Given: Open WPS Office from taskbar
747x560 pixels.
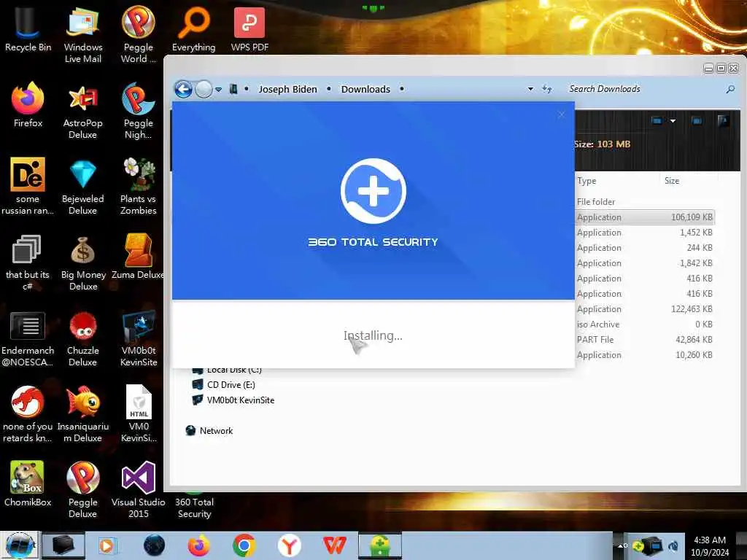Looking at the screenshot, I should (334, 545).
